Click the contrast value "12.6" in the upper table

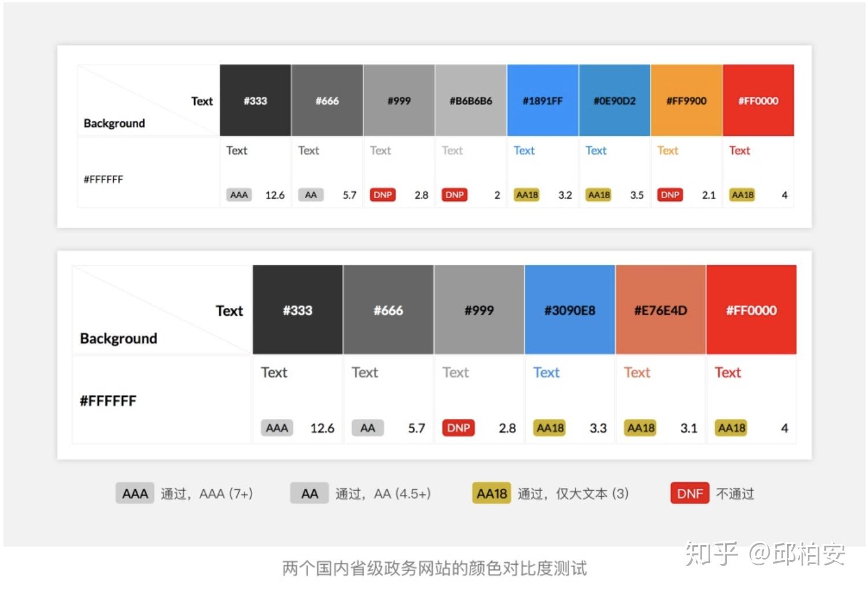(275, 195)
